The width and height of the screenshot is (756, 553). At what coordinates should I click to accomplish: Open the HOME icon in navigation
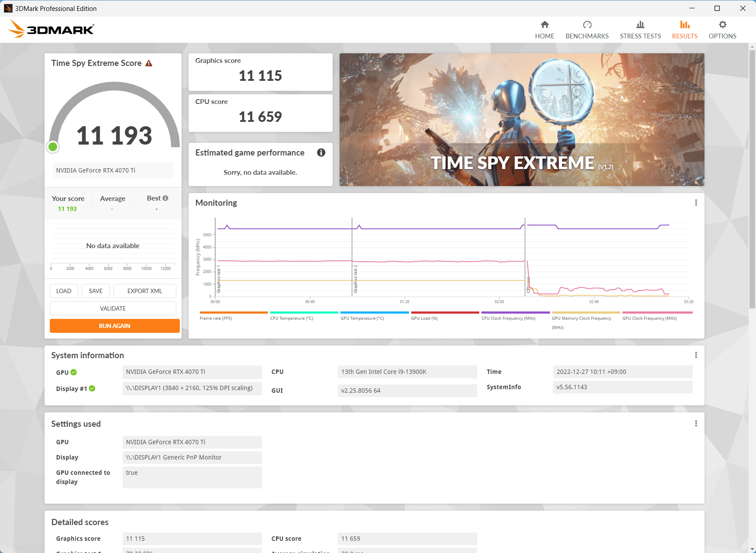pos(545,24)
